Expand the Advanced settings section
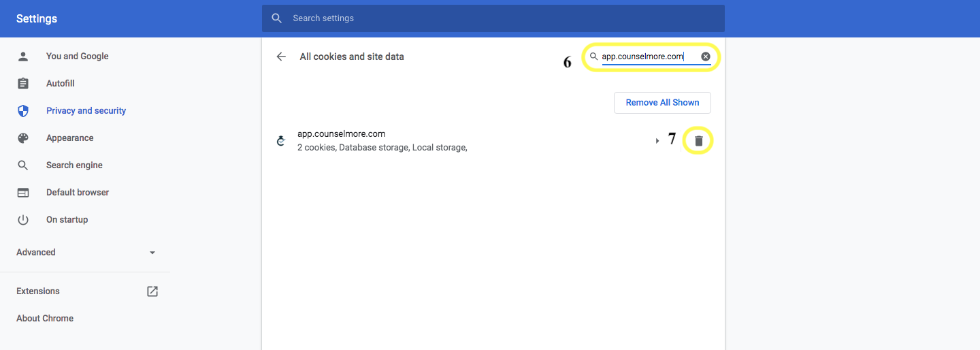The width and height of the screenshot is (980, 350). (85, 253)
